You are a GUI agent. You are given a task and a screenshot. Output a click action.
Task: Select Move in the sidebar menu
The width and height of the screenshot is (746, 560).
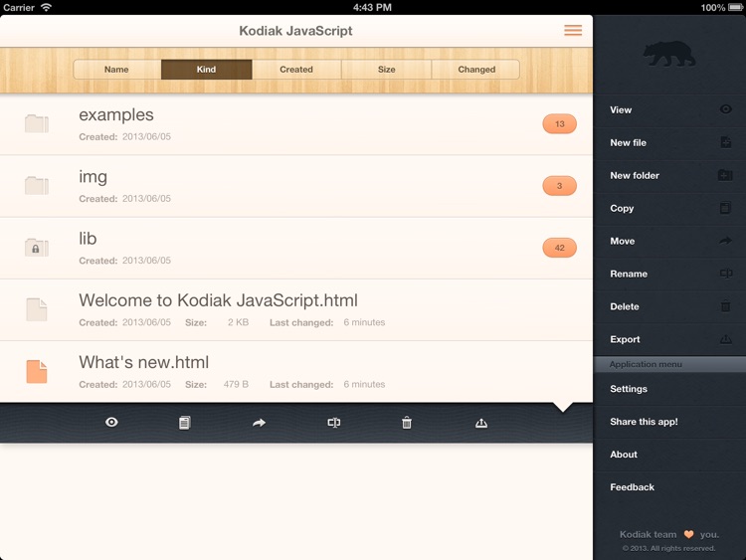click(669, 242)
